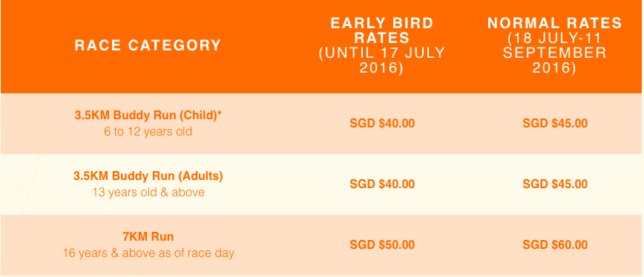
Task: Click the word SEPTEMBER in the normal rates header
Action: point(555,53)
